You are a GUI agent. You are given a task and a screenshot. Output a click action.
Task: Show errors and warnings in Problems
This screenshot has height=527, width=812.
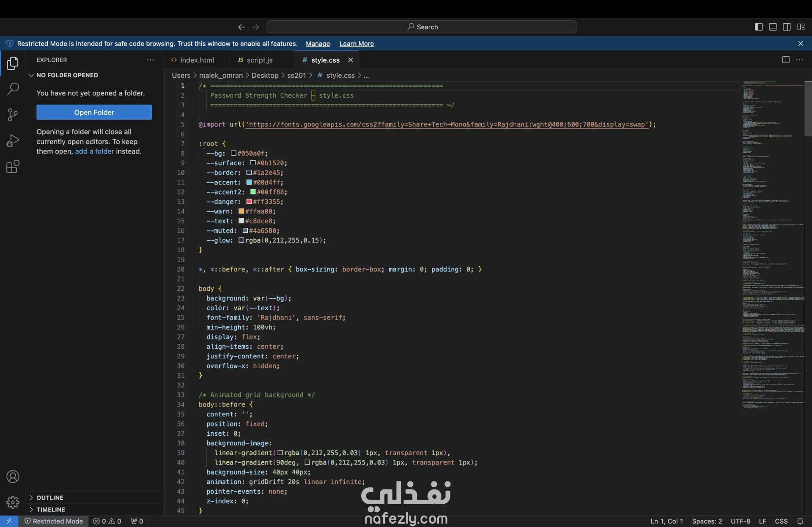tap(107, 521)
